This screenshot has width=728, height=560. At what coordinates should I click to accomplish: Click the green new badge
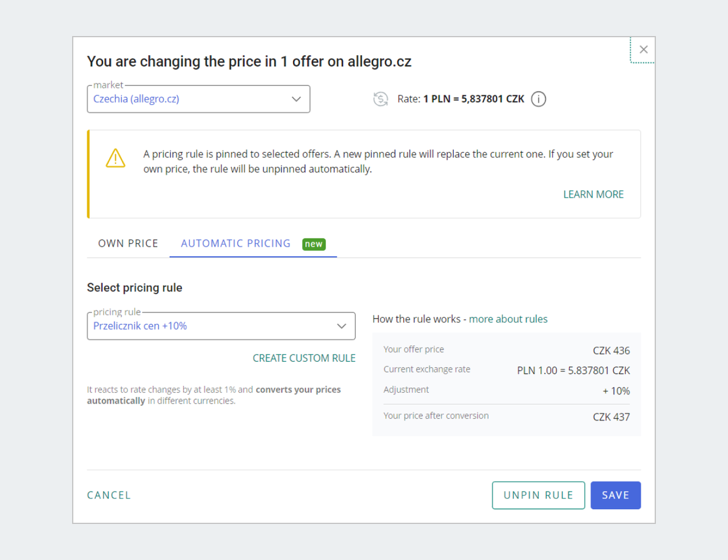click(x=314, y=244)
